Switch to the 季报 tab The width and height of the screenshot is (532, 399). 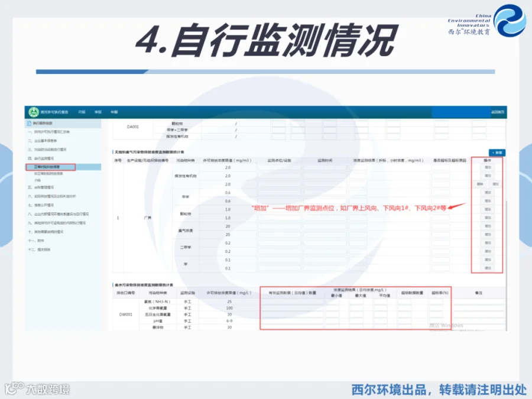pos(98,112)
